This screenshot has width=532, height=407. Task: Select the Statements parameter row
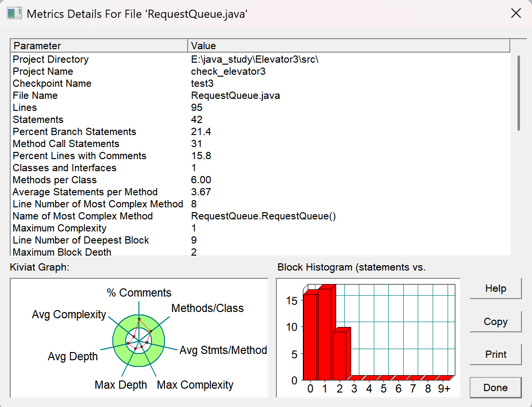[260, 120]
